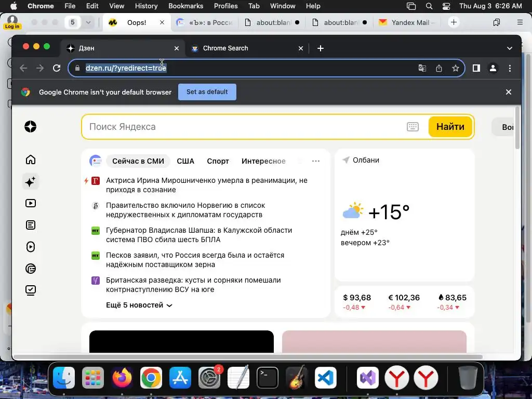The height and width of the screenshot is (399, 532).
Task: Open a new tab in front Chrome window
Action: [x=320, y=48]
